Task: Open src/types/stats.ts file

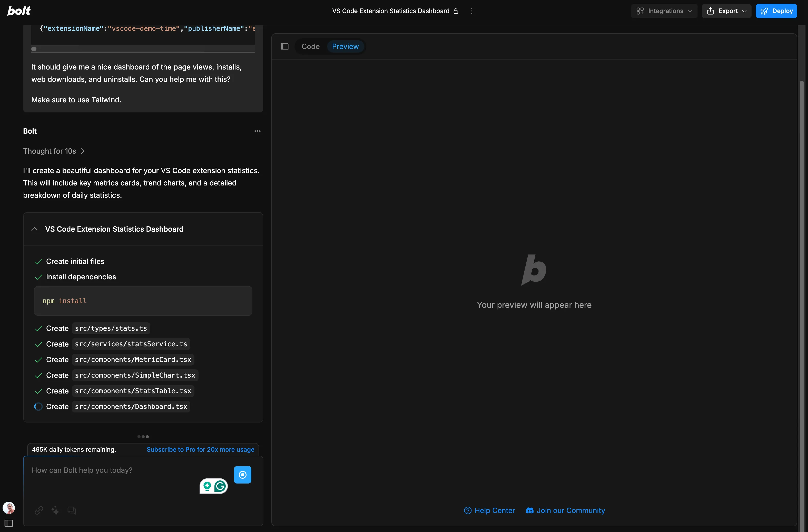Action: point(111,328)
